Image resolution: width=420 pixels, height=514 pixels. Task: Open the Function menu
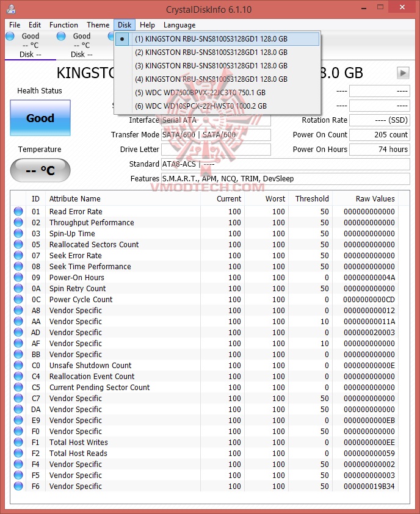(x=63, y=25)
